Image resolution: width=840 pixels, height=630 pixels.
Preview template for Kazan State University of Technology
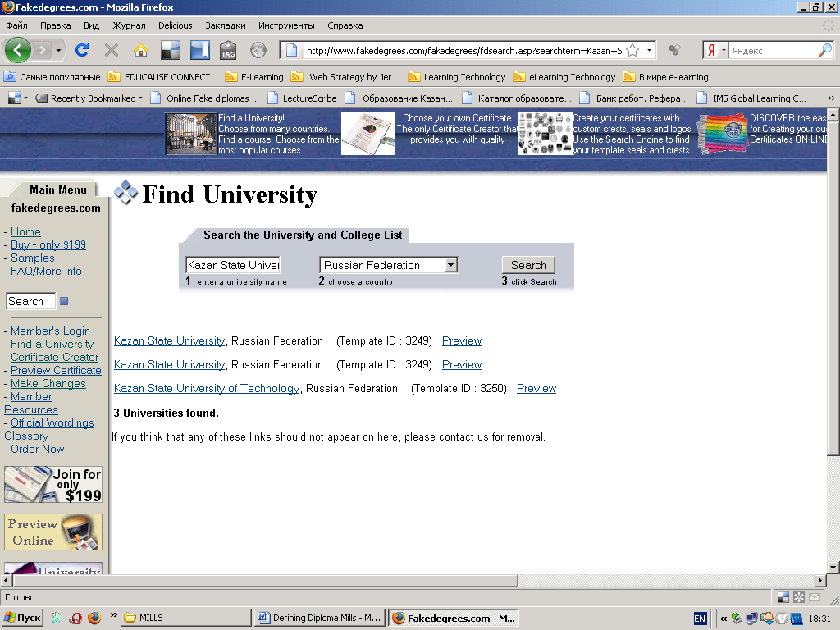[536, 388]
